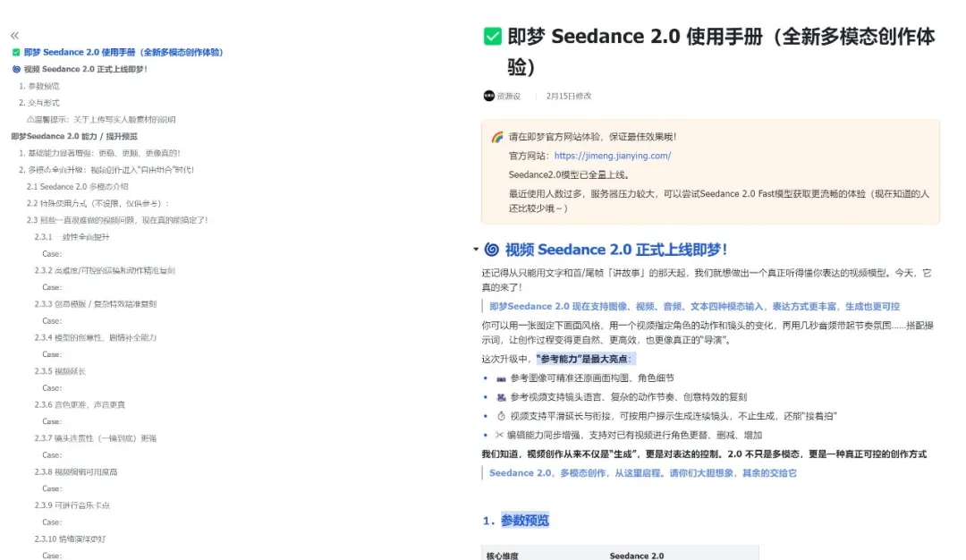Navigate to 2.3.9 可讲行音乐卡点 in outline
The height and width of the screenshot is (560, 966).
[72, 505]
